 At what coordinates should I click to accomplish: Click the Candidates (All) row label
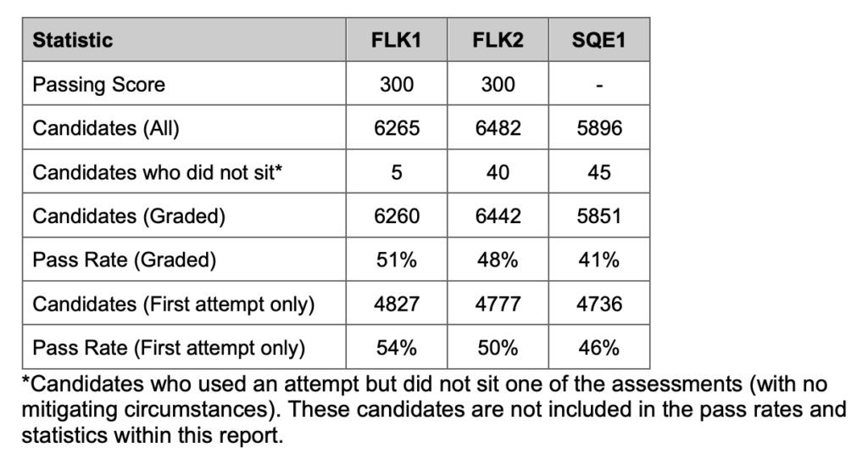105,129
